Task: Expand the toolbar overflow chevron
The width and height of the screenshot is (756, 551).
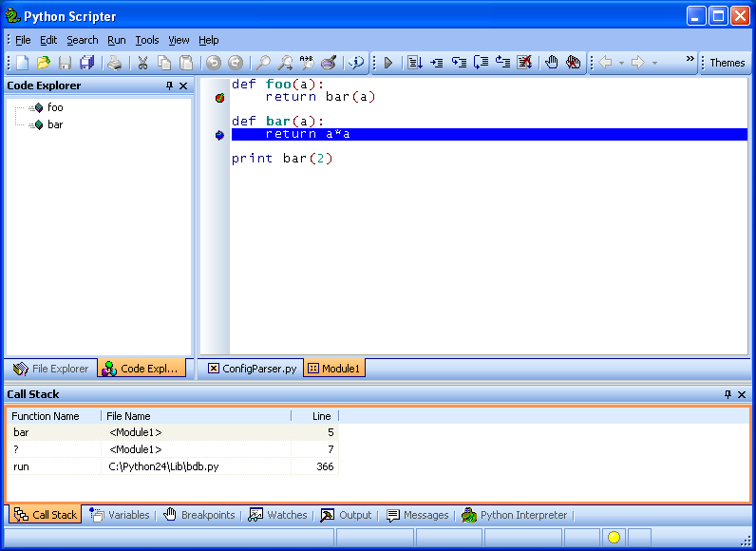Action: [x=690, y=59]
